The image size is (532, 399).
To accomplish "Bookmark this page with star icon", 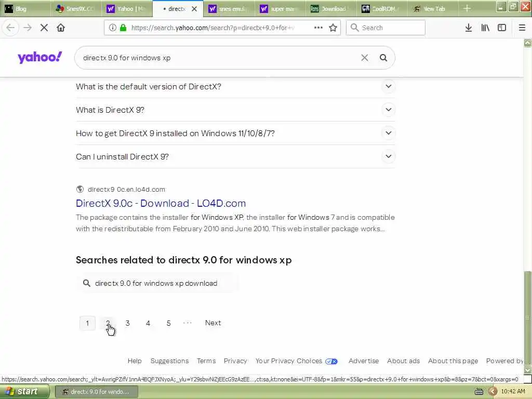I will click(x=333, y=28).
